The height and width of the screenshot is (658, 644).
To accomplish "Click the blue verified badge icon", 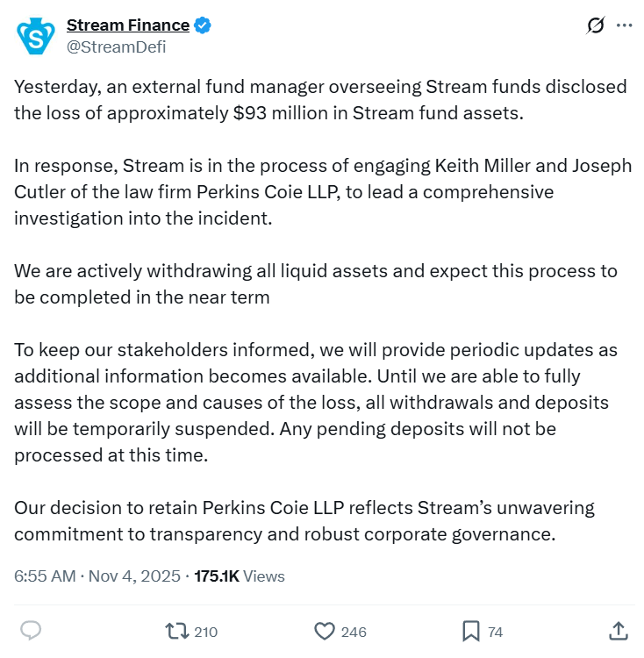I will [x=202, y=25].
